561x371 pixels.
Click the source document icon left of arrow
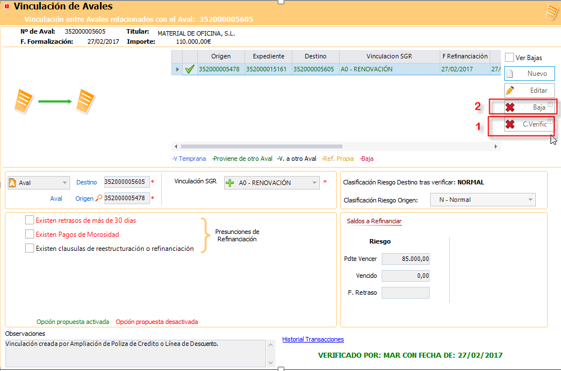[x=23, y=102]
